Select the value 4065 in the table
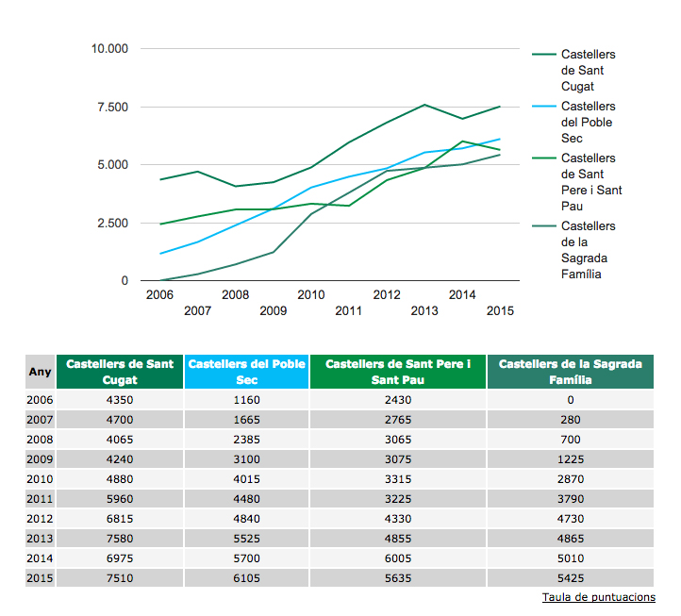The width and height of the screenshot is (681, 616). coord(120,440)
